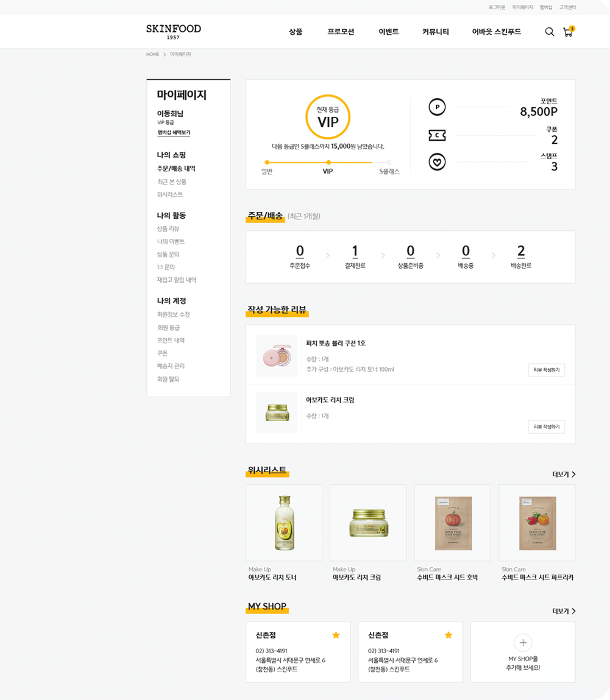This screenshot has height=700, width=610.
Task: Open 재입고 알림 내역 in the sidebar
Action: [x=176, y=280]
